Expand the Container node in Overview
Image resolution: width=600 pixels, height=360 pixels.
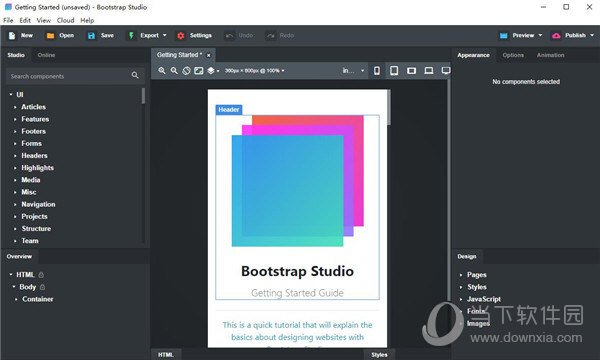pos(16,299)
